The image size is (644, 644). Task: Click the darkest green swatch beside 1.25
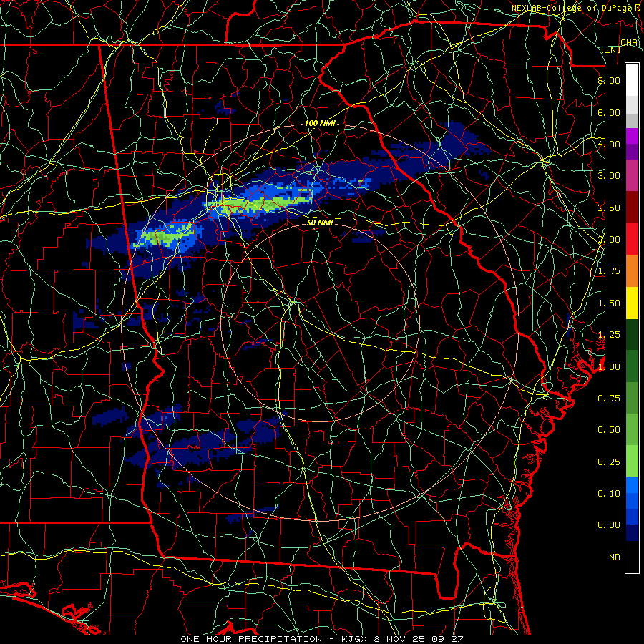pos(632,335)
